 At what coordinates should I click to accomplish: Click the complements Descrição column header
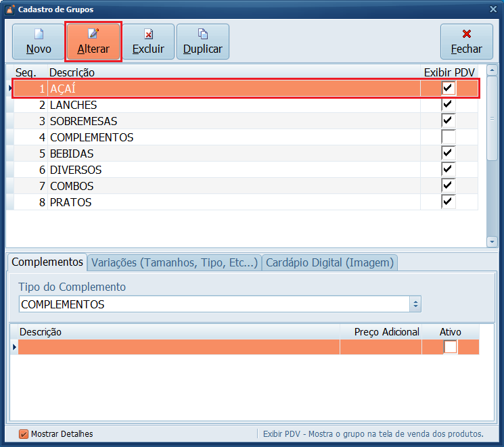click(x=179, y=331)
